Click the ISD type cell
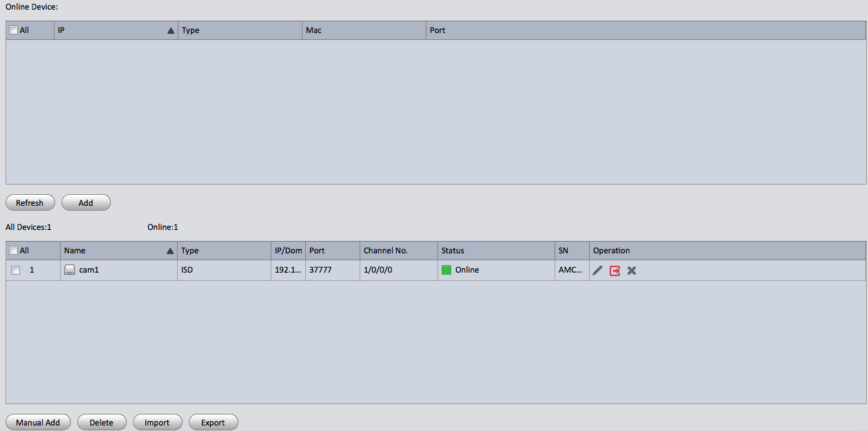 pyautogui.click(x=224, y=270)
